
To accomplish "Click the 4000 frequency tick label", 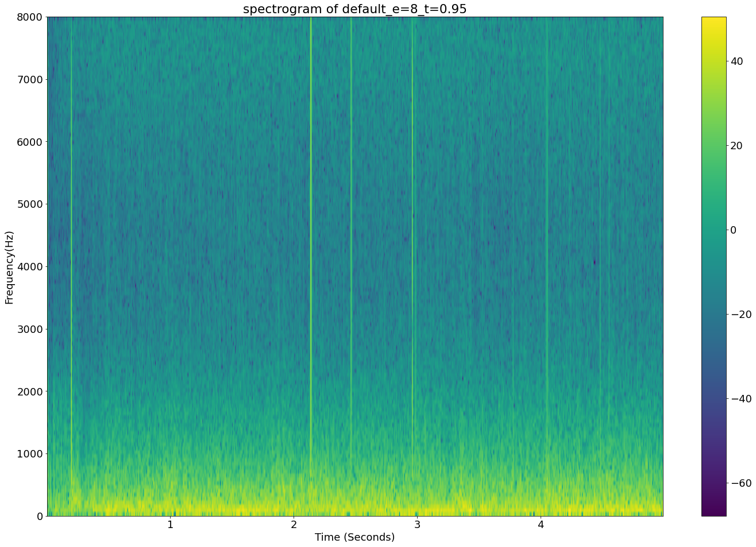I will (31, 266).
